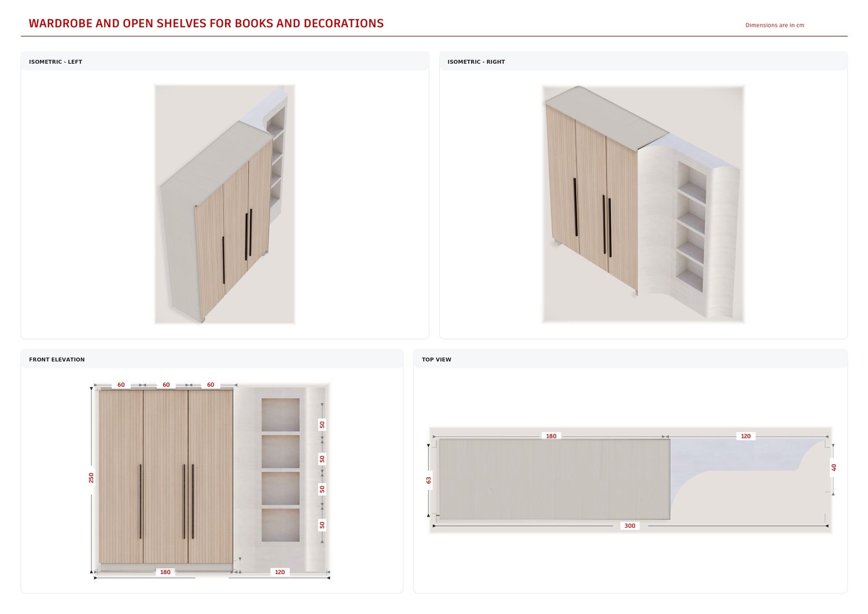Click the 180 label in the top view

pos(551,436)
